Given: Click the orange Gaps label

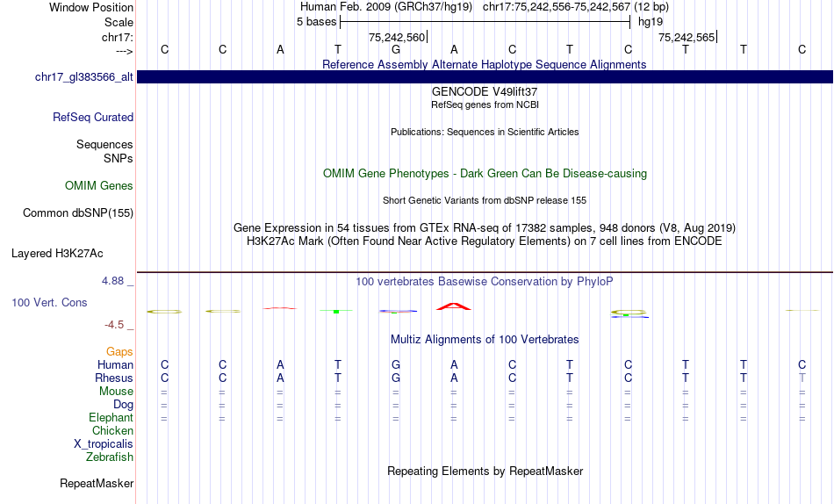Looking at the screenshot, I should click(x=119, y=352).
